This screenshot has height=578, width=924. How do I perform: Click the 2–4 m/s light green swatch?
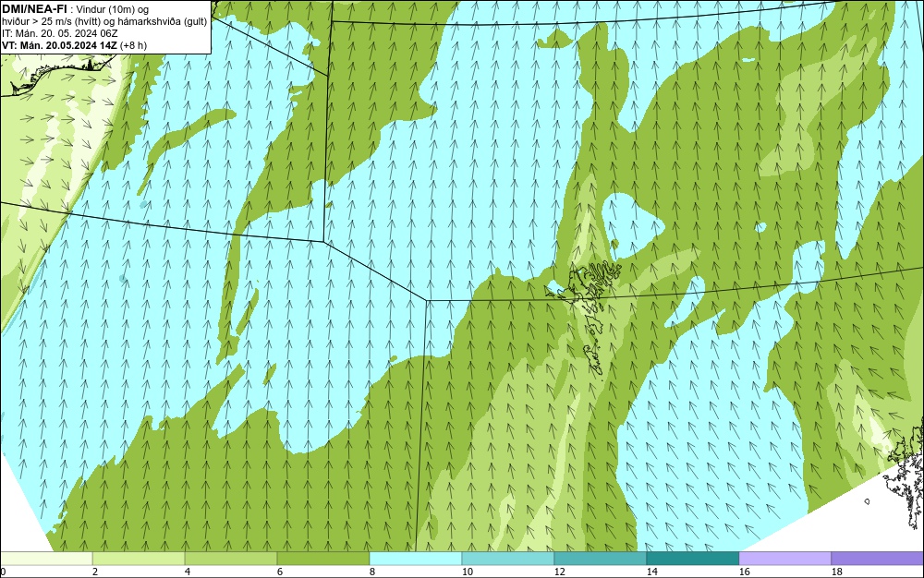[x=139, y=559]
